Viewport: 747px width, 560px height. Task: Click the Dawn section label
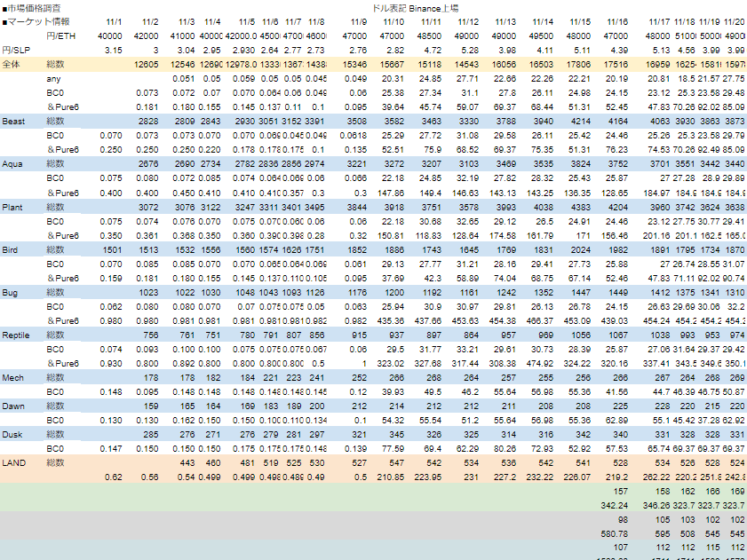[12, 406]
